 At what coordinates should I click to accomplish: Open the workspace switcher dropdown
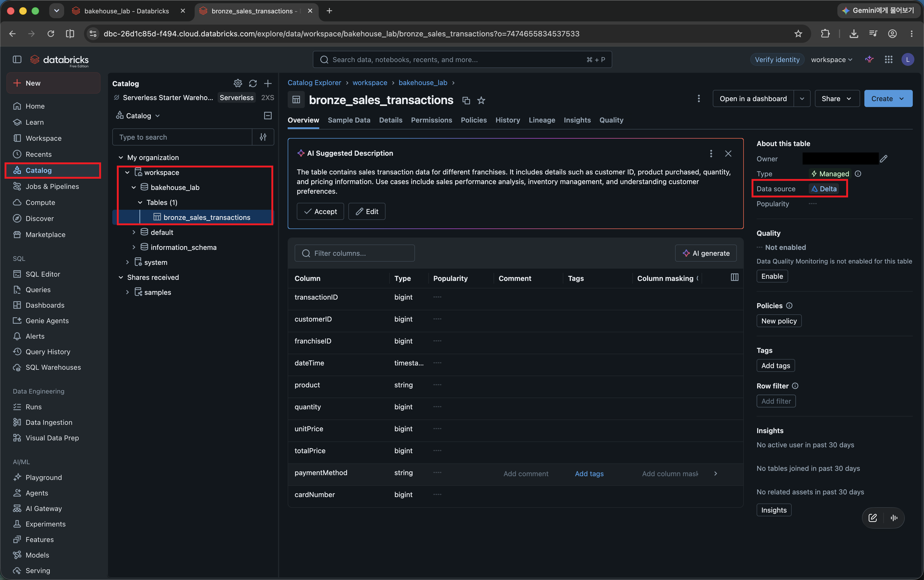(x=832, y=59)
